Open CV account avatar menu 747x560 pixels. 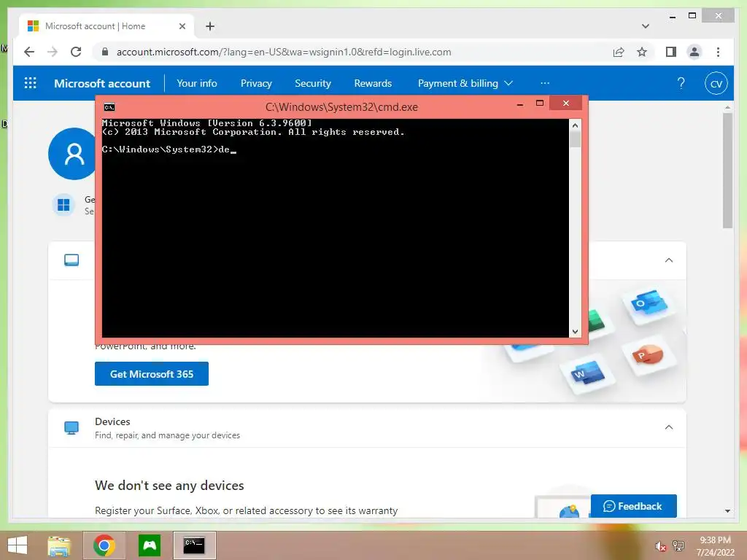pos(716,83)
